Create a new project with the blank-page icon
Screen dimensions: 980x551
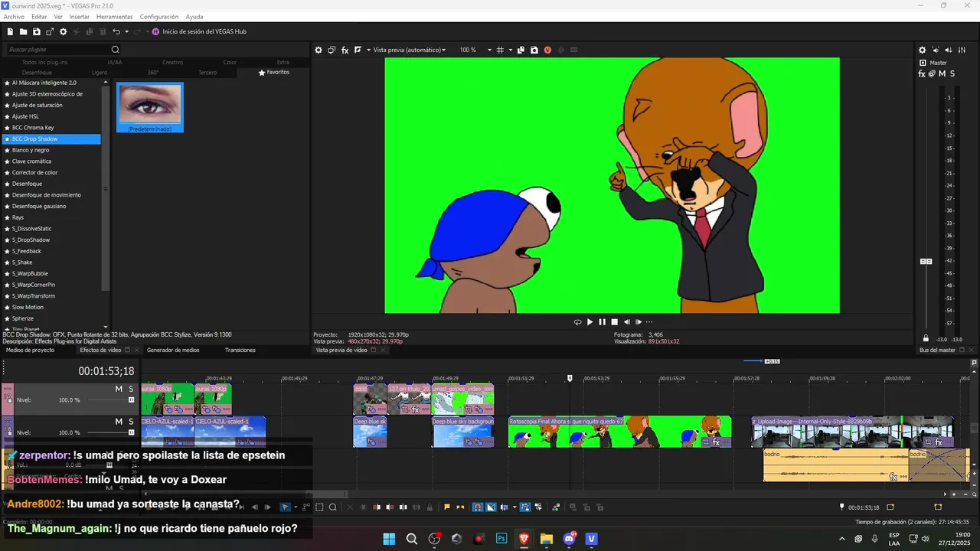10,31
